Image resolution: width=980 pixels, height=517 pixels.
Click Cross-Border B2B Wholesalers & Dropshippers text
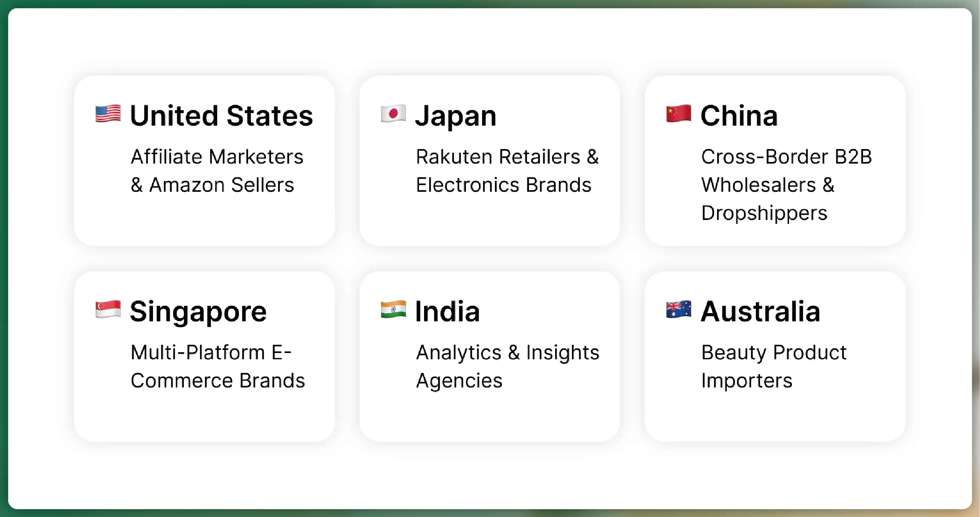tap(786, 185)
